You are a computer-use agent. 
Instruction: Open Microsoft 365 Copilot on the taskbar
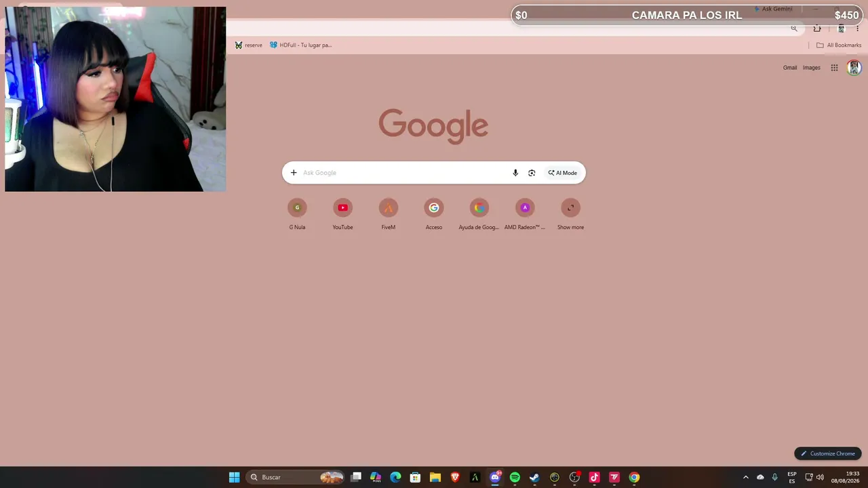pyautogui.click(x=376, y=477)
